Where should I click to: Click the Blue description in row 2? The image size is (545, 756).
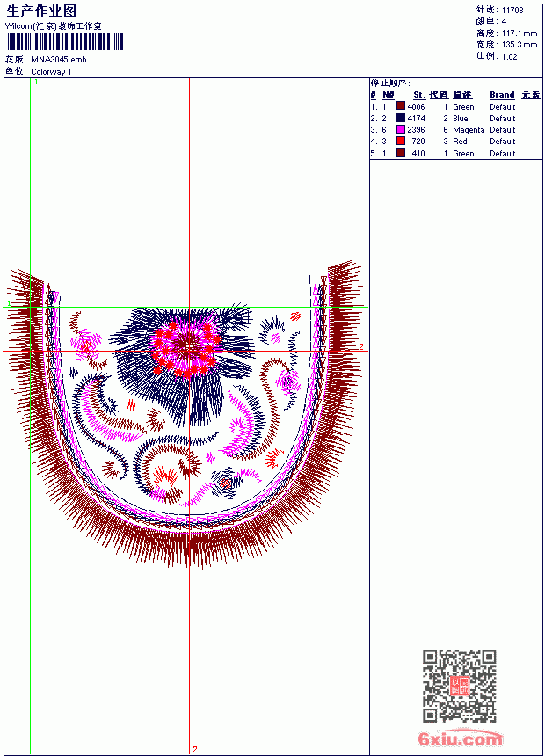pyautogui.click(x=460, y=118)
